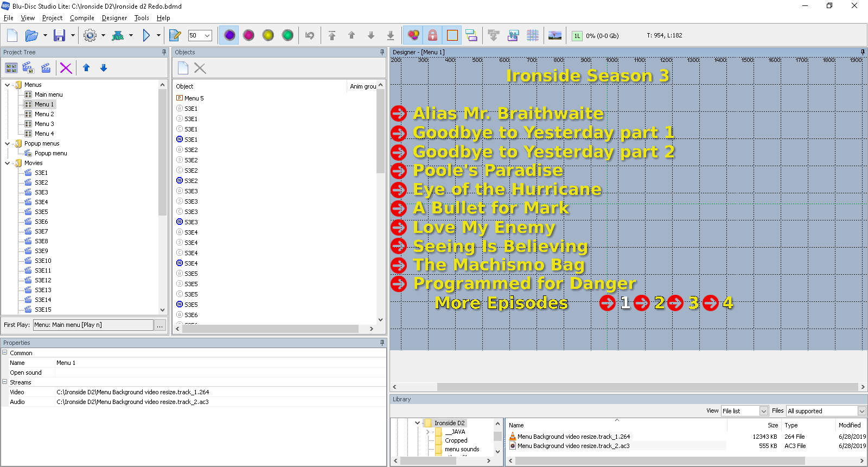
Task: Collapse the Movies tree node
Action: 7,163
